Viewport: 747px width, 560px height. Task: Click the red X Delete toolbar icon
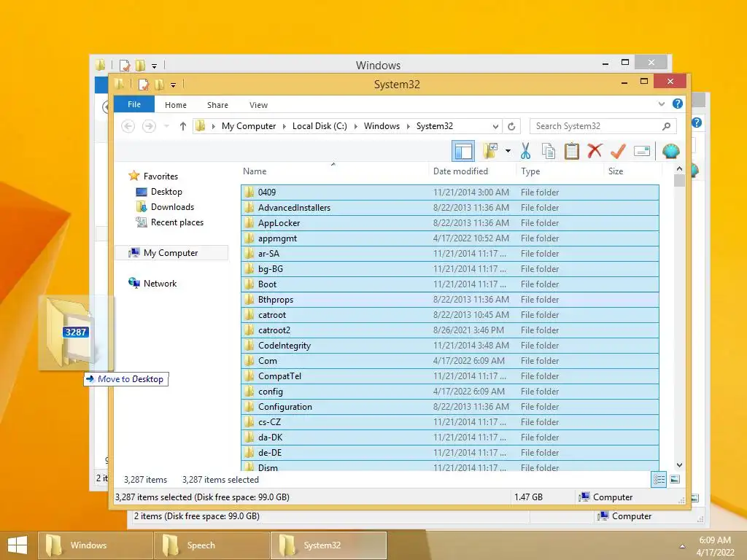point(595,151)
